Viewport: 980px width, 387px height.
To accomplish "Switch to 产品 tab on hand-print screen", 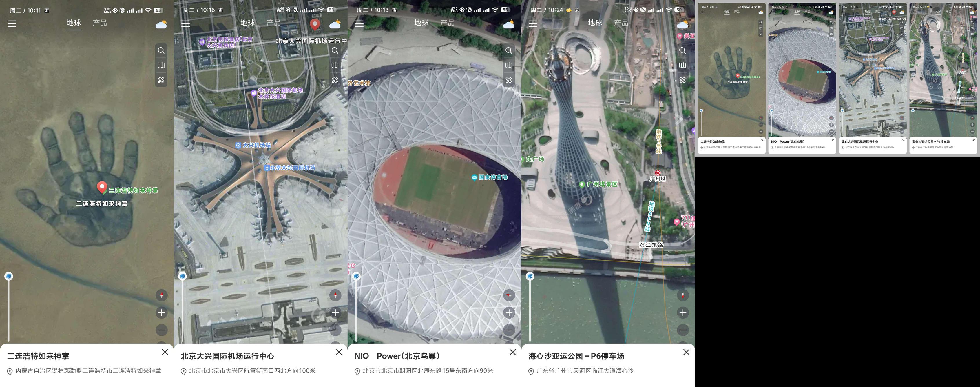I will pyautogui.click(x=100, y=23).
